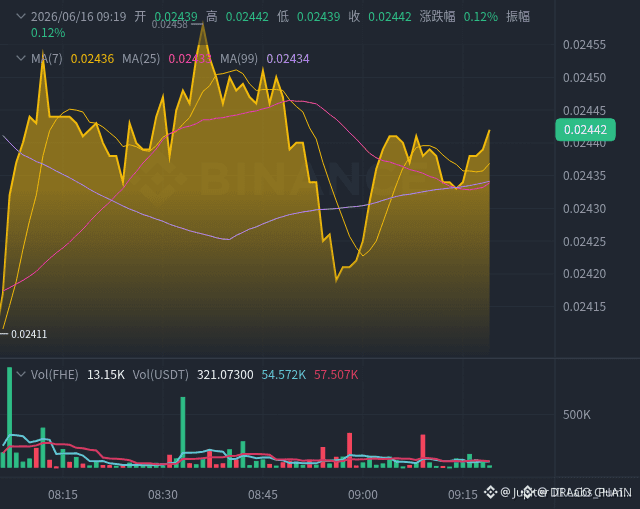Click the 0.02430 price axis label
The width and height of the screenshot is (640, 509).
click(x=584, y=209)
